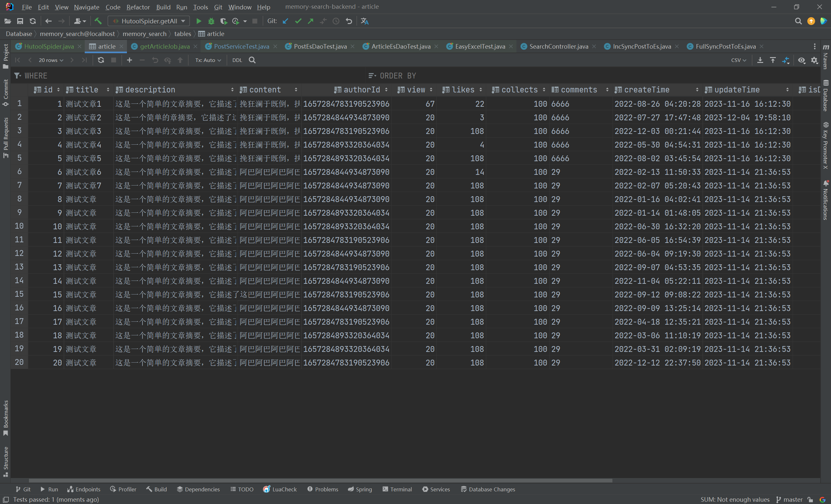Screen dimensions: 831x504
Task: Open the Notifications side panel
Action: pos(825,200)
